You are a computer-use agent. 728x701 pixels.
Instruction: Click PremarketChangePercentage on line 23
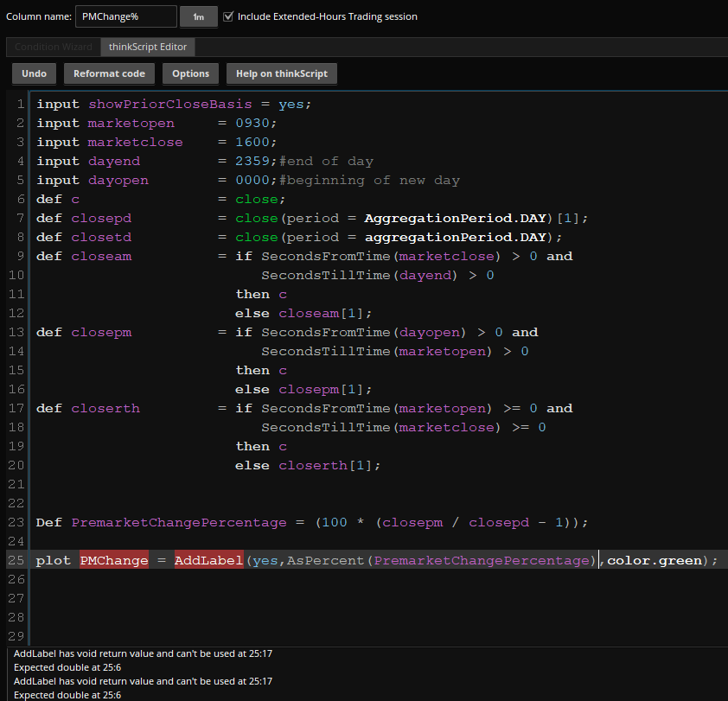pyautogui.click(x=178, y=522)
